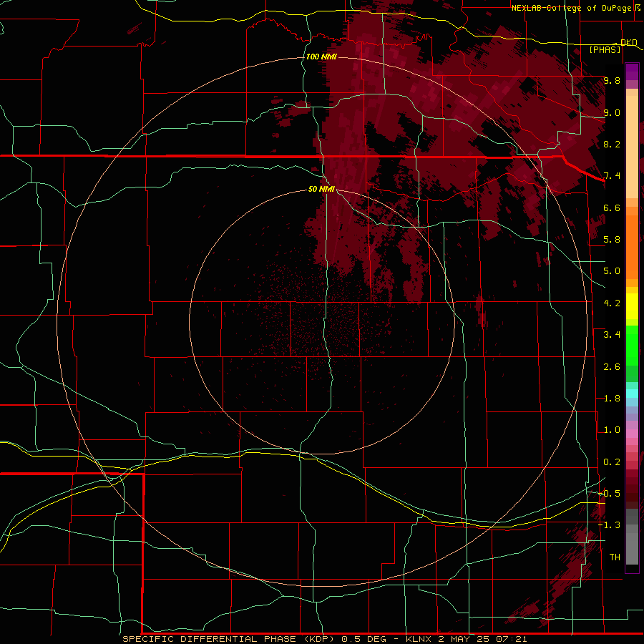The image size is (644, 644).
Task: Click the yellow segment of the color bar
Action: click(x=632, y=306)
